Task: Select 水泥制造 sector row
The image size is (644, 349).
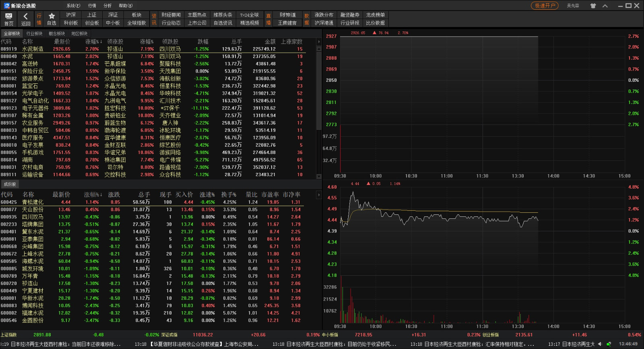Action: 33,49
